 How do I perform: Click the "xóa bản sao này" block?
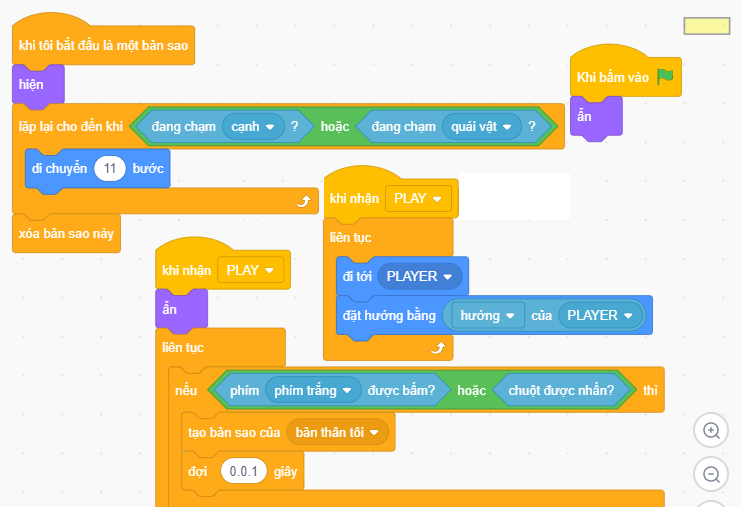coord(66,233)
